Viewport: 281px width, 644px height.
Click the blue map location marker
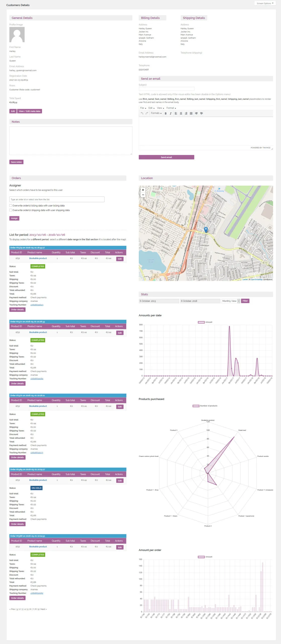coord(206,229)
